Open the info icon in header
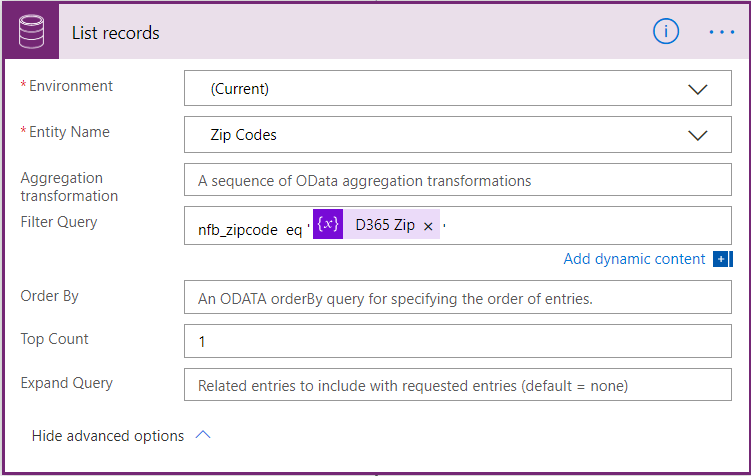 click(x=666, y=32)
